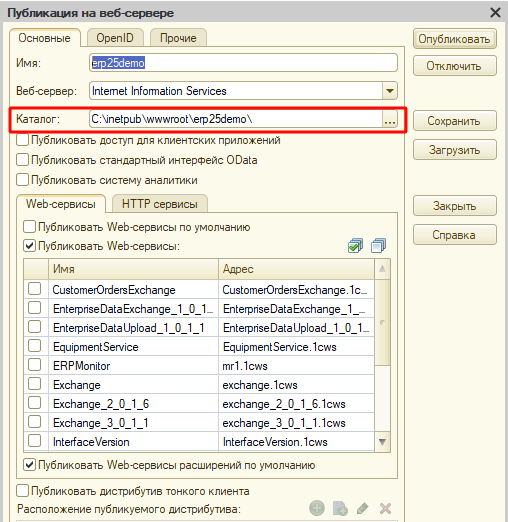508x522 pixels.
Task: Browse catalog folder with ellipsis button
Action: click(x=390, y=119)
